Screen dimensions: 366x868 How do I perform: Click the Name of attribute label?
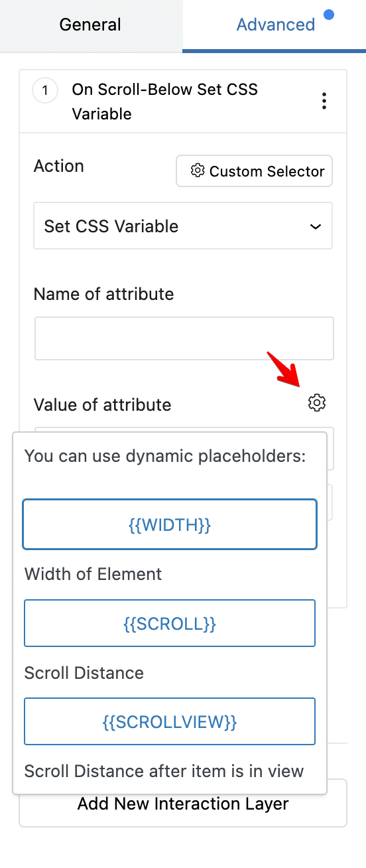[104, 294]
